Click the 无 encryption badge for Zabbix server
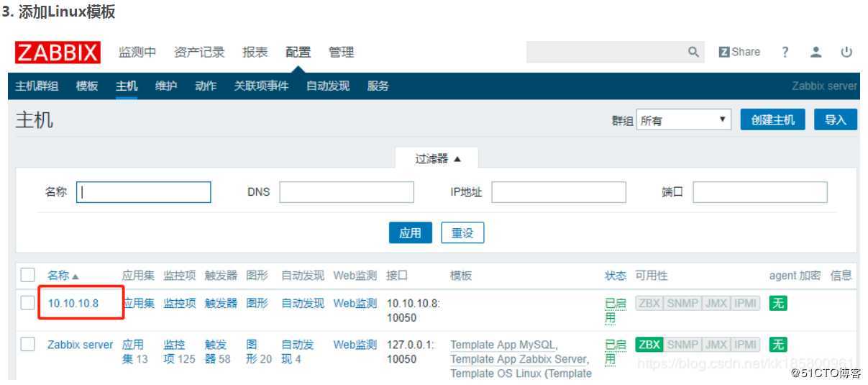868x385 pixels. (x=778, y=345)
